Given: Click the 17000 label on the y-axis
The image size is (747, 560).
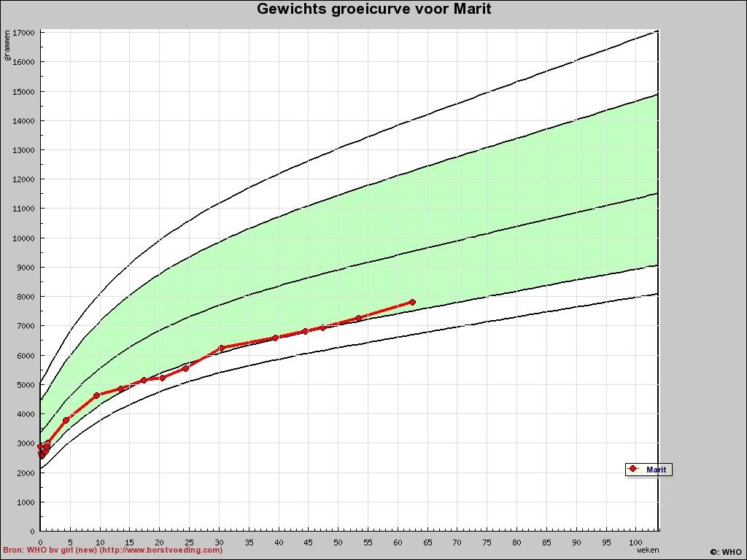Looking at the screenshot, I should tap(23, 33).
